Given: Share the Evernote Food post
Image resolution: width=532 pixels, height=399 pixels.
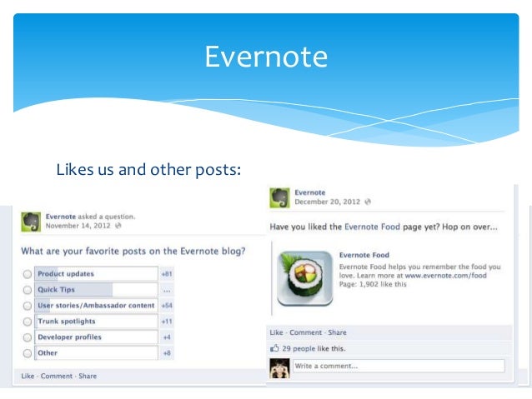Looking at the screenshot, I should pos(337,332).
